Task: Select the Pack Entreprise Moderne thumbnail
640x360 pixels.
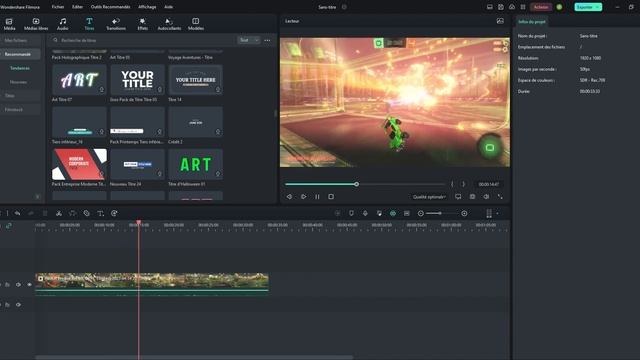Action: pos(79,164)
